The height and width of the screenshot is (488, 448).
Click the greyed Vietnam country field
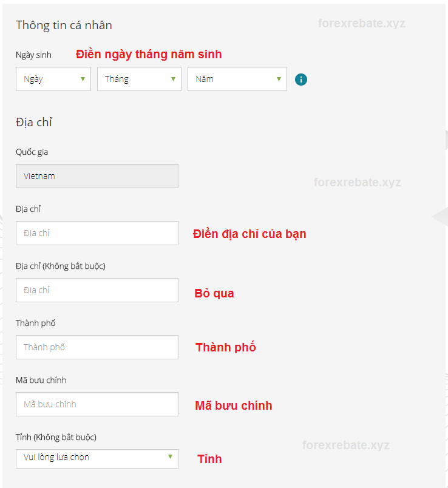[97, 176]
